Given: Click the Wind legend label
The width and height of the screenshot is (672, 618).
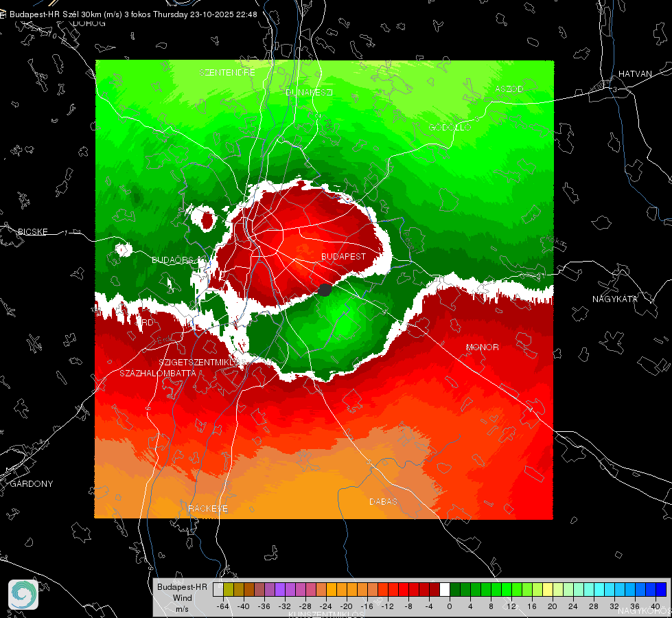Looking at the screenshot, I should click(182, 598).
